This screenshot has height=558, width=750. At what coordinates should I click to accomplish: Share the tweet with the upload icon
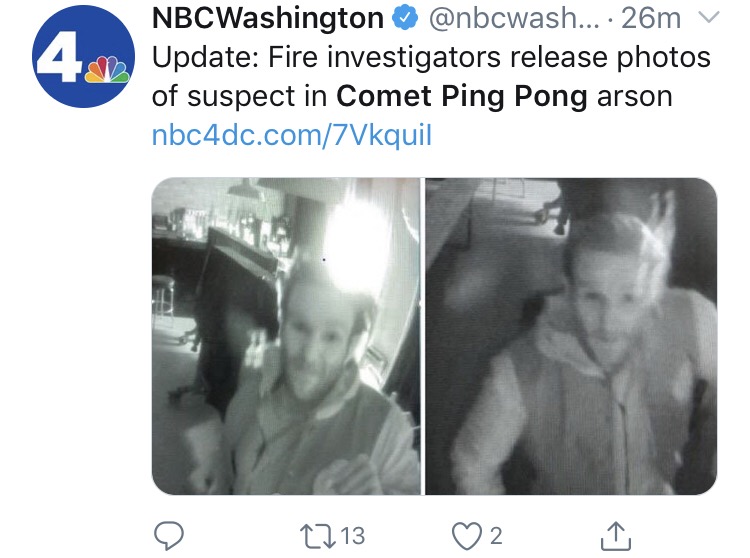pyautogui.click(x=616, y=536)
